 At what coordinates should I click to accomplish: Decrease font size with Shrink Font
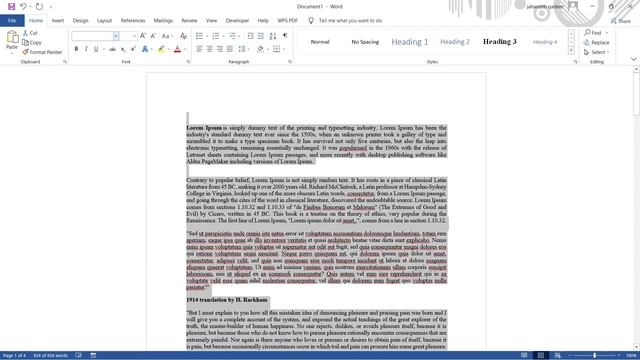click(153, 36)
